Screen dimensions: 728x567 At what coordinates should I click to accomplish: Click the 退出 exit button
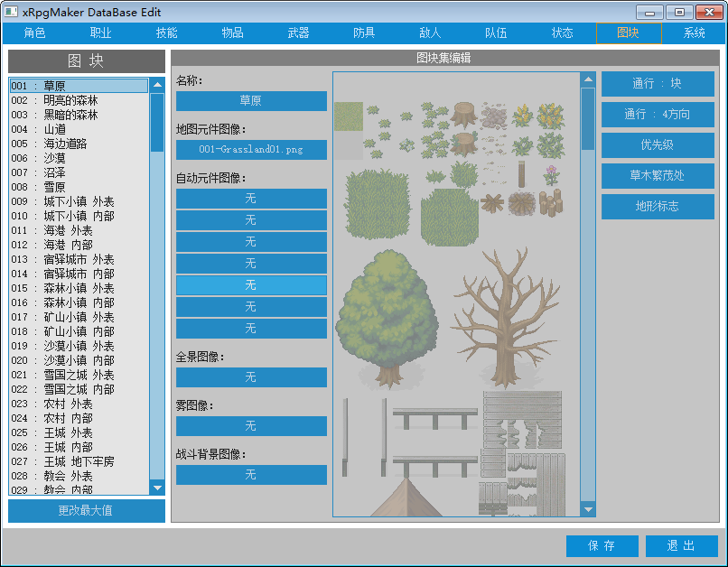pos(682,545)
